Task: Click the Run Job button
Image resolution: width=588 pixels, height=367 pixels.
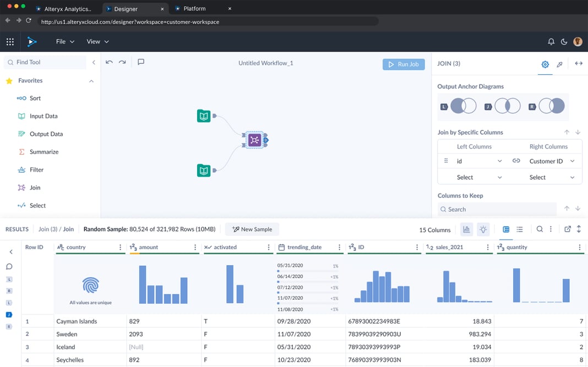Action: click(404, 64)
